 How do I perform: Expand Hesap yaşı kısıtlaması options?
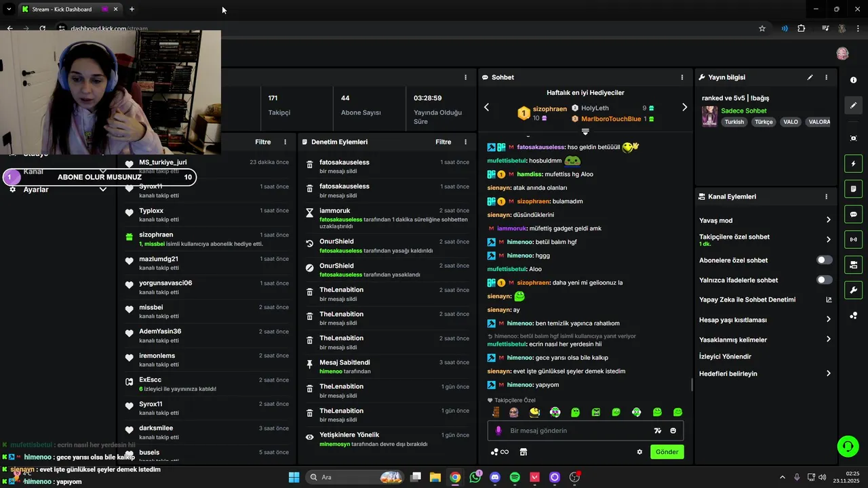click(828, 319)
